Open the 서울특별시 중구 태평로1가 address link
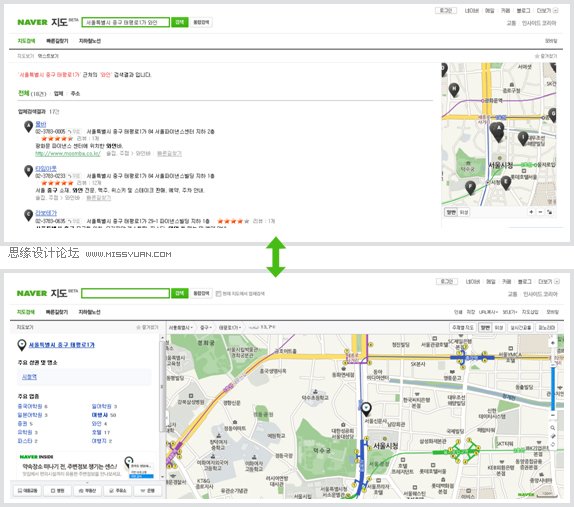Screen dimensions: 574x507 [62, 345]
